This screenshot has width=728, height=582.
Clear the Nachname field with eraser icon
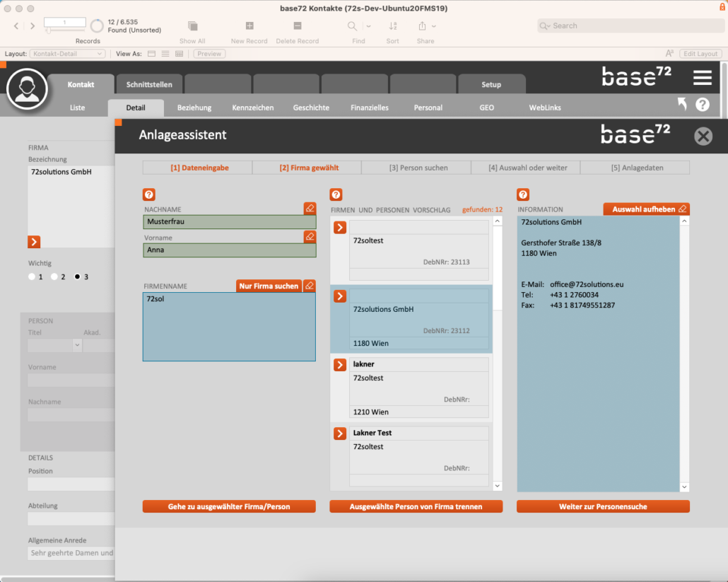click(x=310, y=208)
